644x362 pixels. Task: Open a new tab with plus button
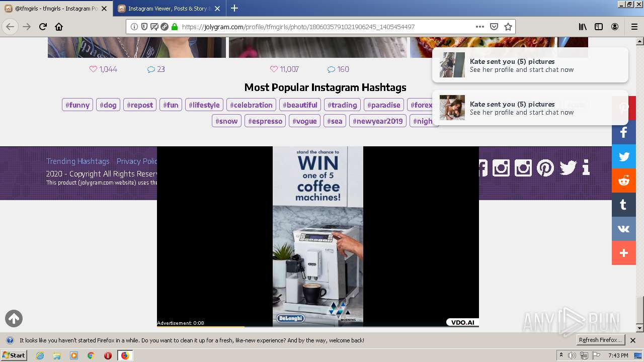(234, 9)
